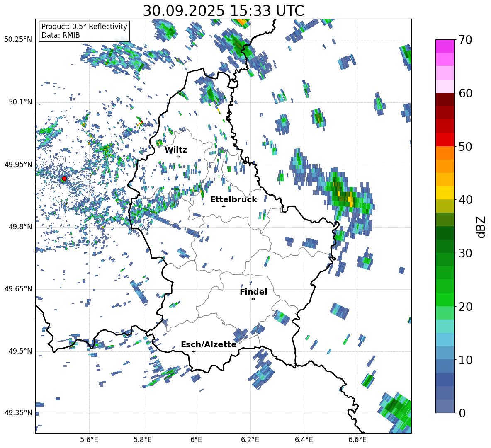
Task: Click the 49.95°N latitude label
Action: pos(18,164)
